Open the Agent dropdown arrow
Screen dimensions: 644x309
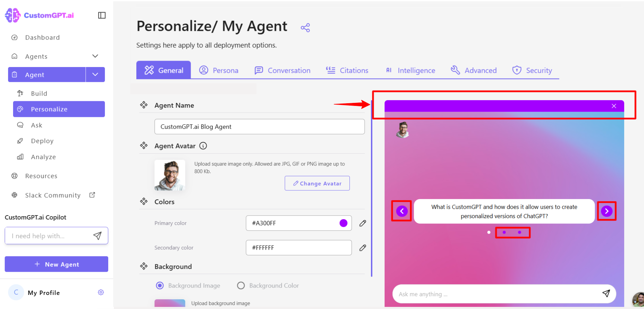95,74
